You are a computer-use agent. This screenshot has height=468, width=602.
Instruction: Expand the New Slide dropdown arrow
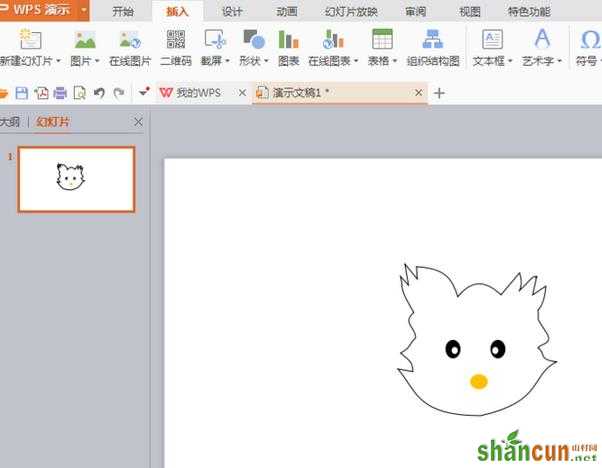point(58,61)
